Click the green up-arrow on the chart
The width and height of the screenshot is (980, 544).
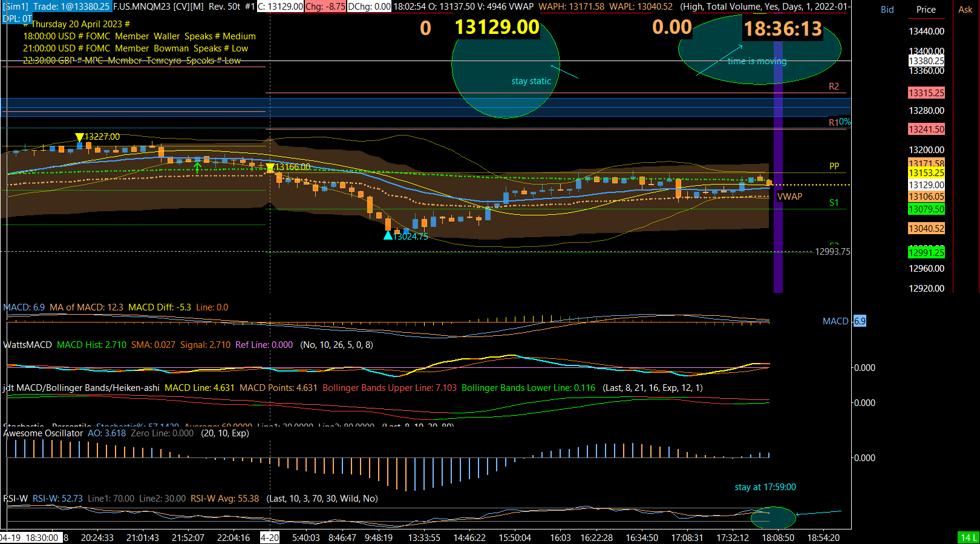click(x=197, y=168)
